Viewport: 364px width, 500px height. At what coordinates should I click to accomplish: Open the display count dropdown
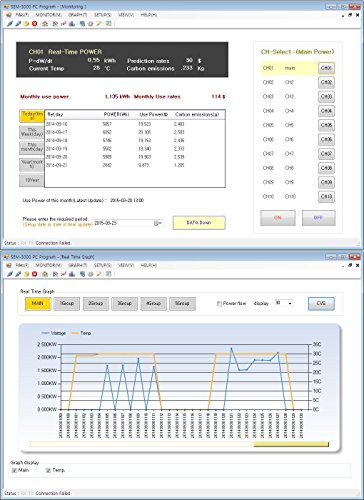(x=284, y=303)
